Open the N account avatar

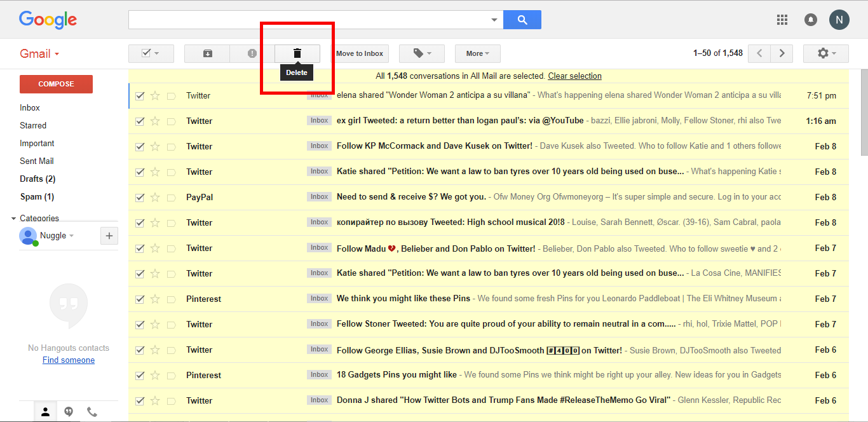[x=839, y=20]
